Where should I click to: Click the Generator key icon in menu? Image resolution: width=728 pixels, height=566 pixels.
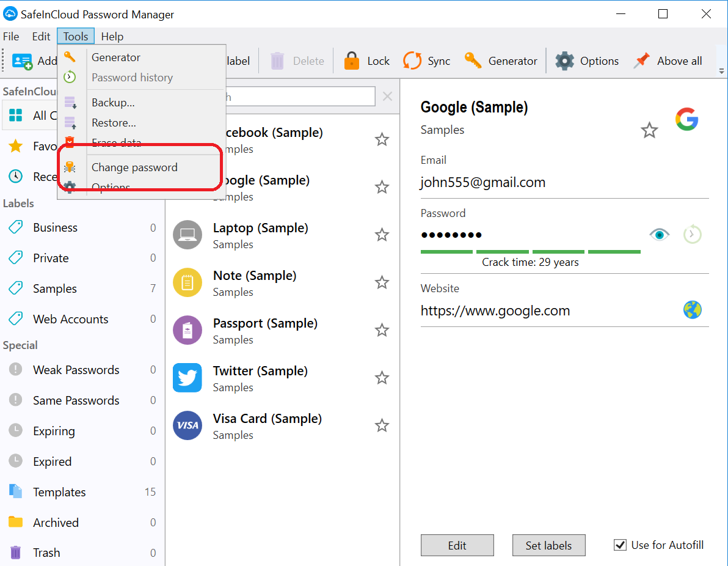click(x=70, y=57)
